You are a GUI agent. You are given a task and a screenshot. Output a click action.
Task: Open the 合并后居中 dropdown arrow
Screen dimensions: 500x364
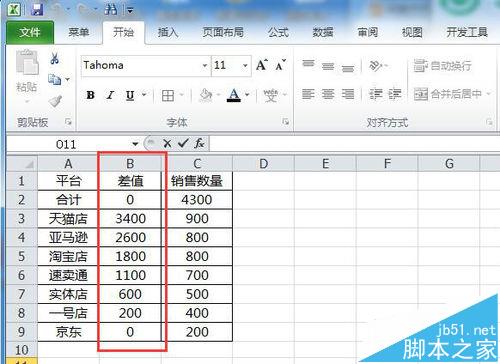tap(489, 94)
